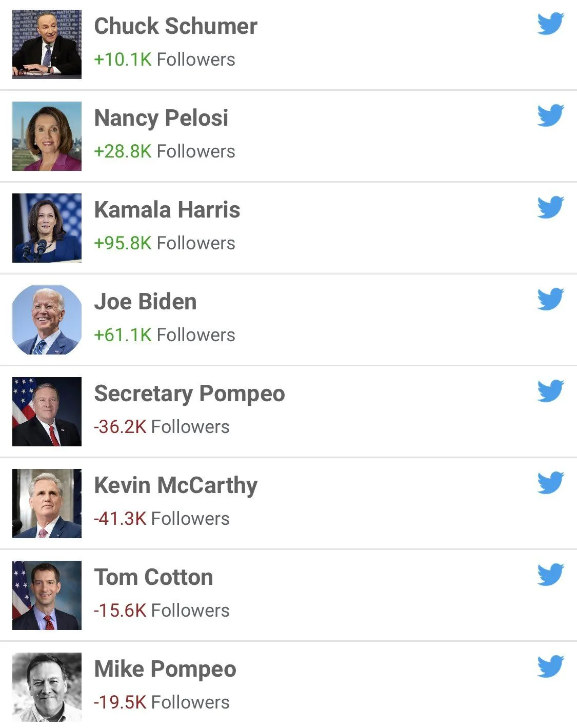Screen dimensions: 577x728
Task: Click the +95.8K Followers count
Action: click(164, 243)
